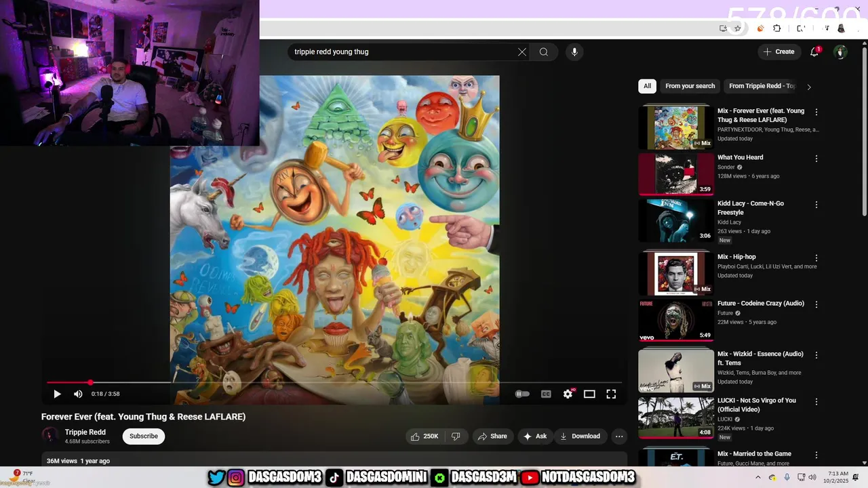Open Future - Codeine Crazy thumbnail

pos(676,320)
